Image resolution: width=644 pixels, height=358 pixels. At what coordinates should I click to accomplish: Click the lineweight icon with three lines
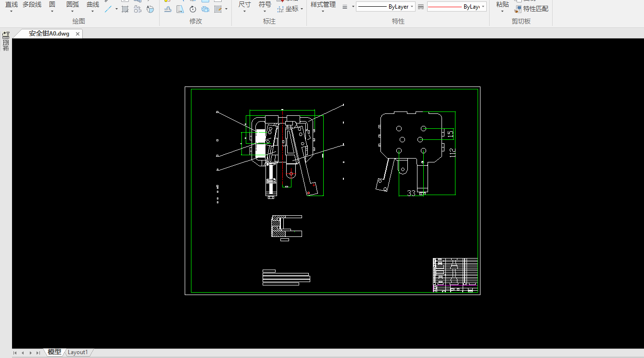tap(345, 7)
